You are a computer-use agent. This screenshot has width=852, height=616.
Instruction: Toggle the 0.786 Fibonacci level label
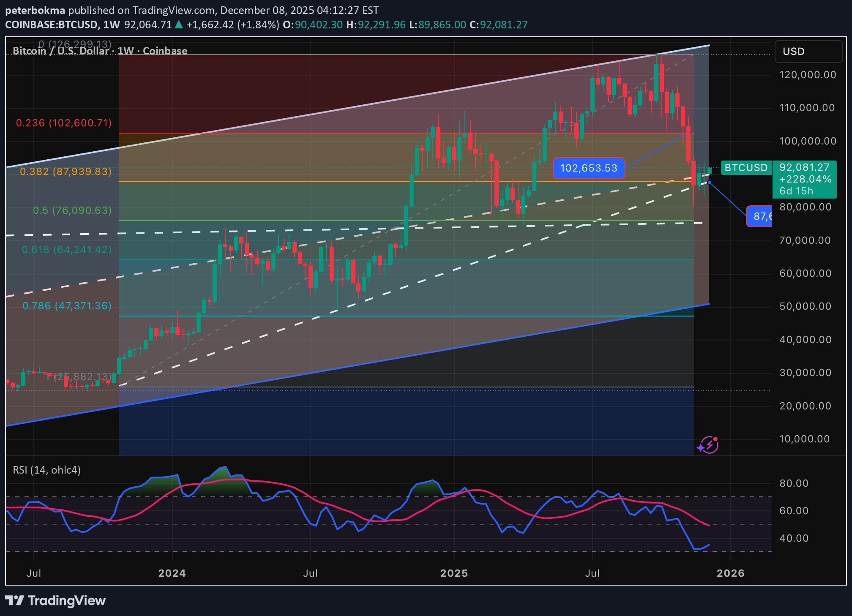[66, 305]
